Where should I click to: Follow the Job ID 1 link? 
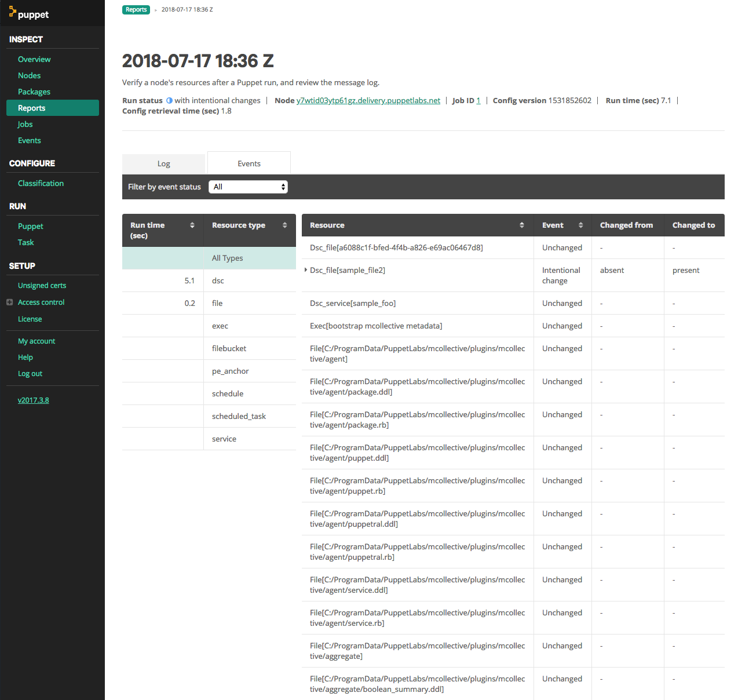[x=480, y=100]
